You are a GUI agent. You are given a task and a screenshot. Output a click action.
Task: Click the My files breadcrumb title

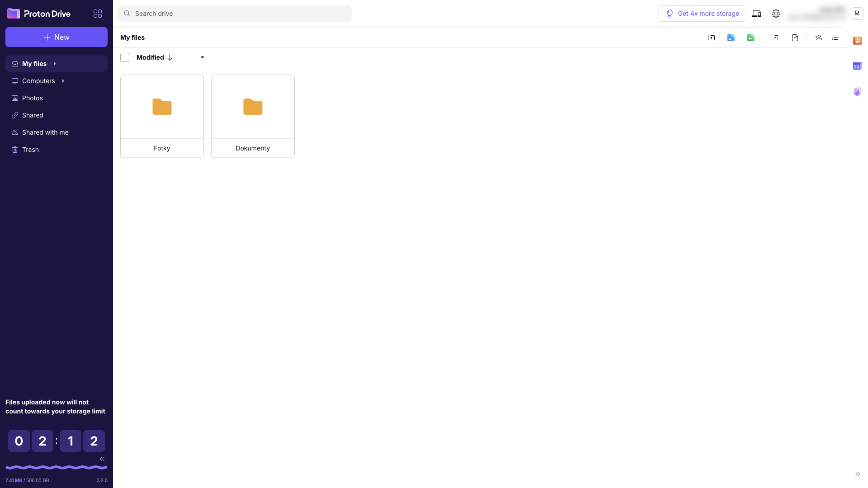(132, 38)
